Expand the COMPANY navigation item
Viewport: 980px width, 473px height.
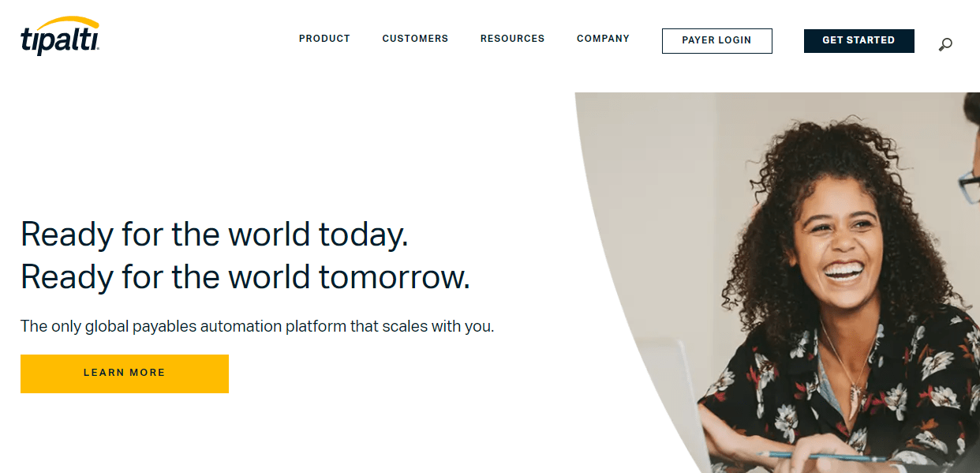(603, 39)
